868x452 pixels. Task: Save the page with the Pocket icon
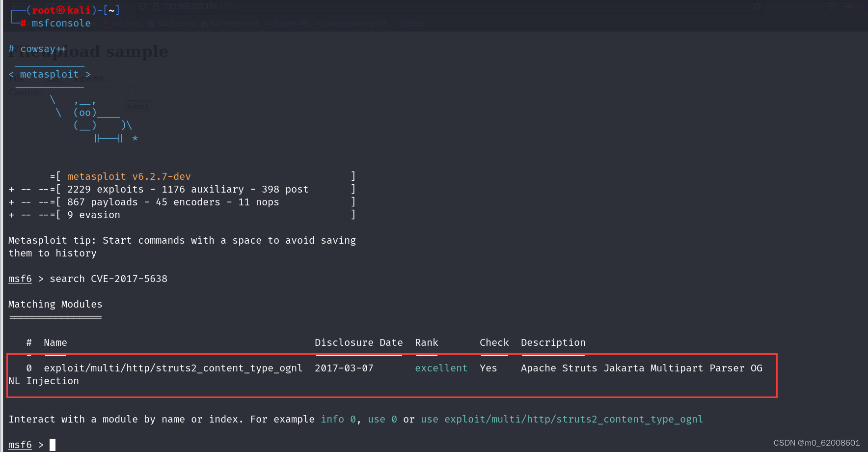tap(831, 6)
